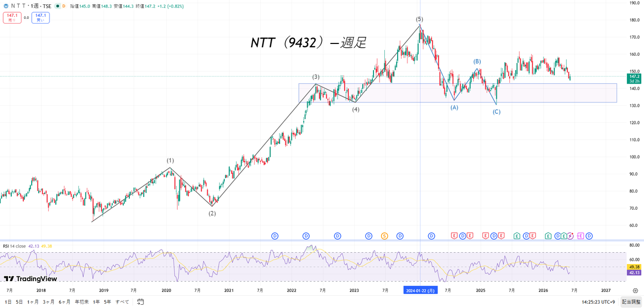Click the pink E event marker

point(580,236)
